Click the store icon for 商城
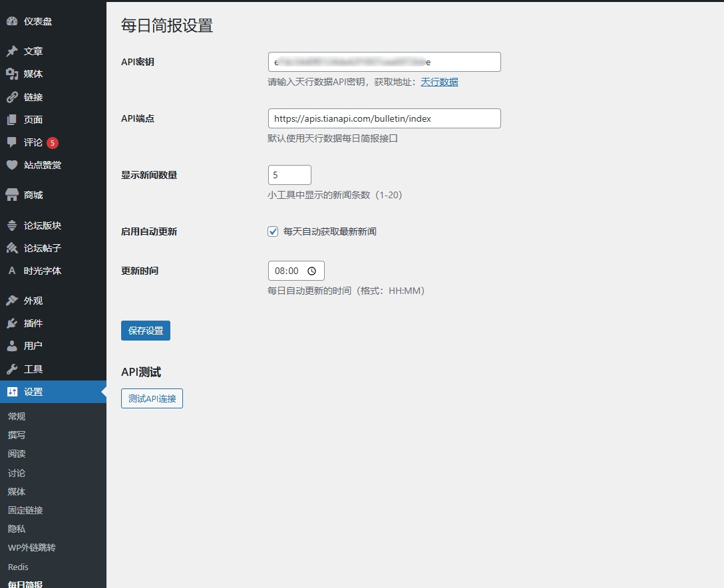 click(12, 195)
